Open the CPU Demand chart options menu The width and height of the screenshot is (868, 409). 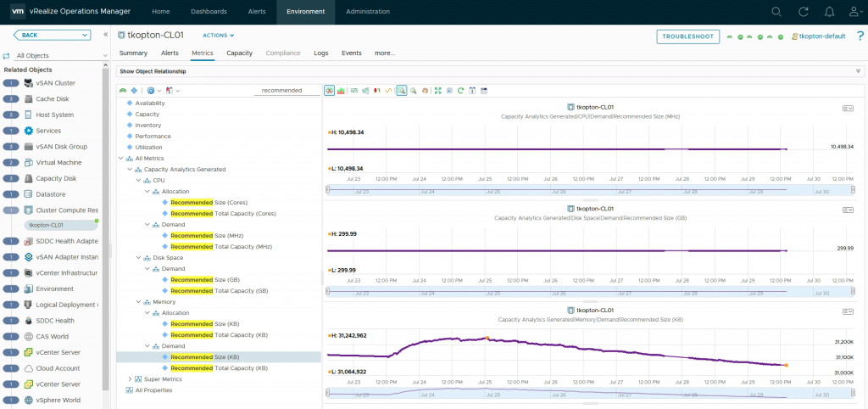click(848, 108)
